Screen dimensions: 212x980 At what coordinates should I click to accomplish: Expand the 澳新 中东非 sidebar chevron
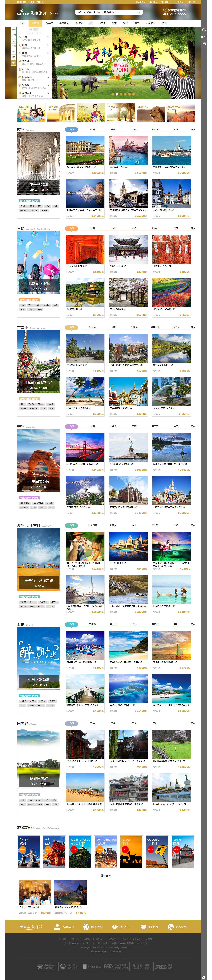click(x=48, y=61)
